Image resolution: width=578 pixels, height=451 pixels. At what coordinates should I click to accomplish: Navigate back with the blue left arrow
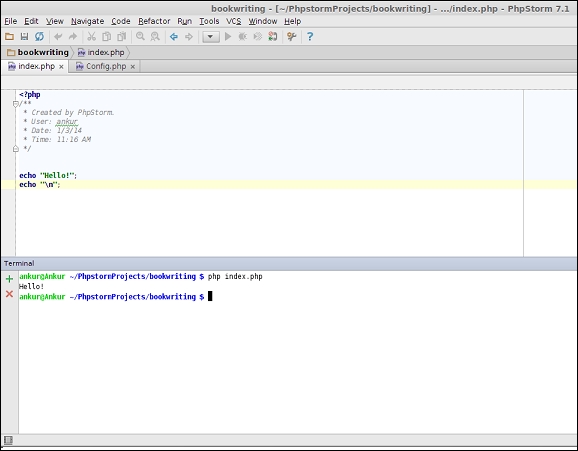coord(174,37)
